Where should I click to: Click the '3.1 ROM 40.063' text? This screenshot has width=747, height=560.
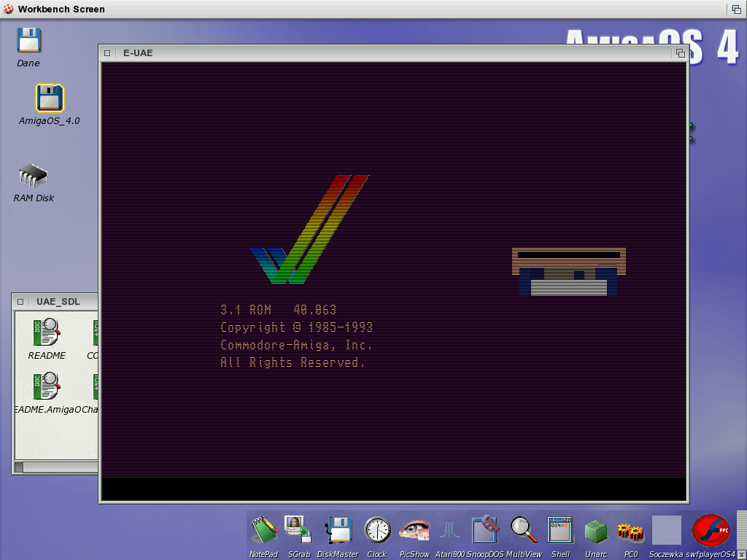click(x=278, y=310)
